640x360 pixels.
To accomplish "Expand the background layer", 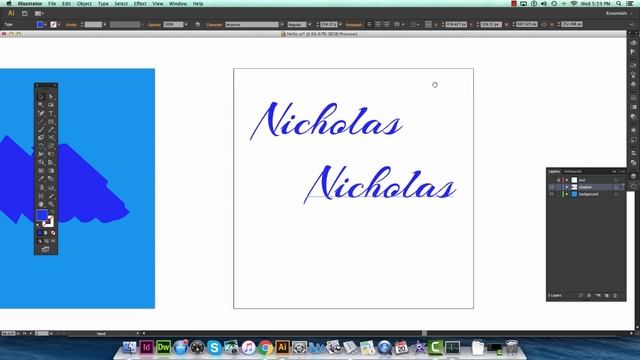I will (567, 194).
